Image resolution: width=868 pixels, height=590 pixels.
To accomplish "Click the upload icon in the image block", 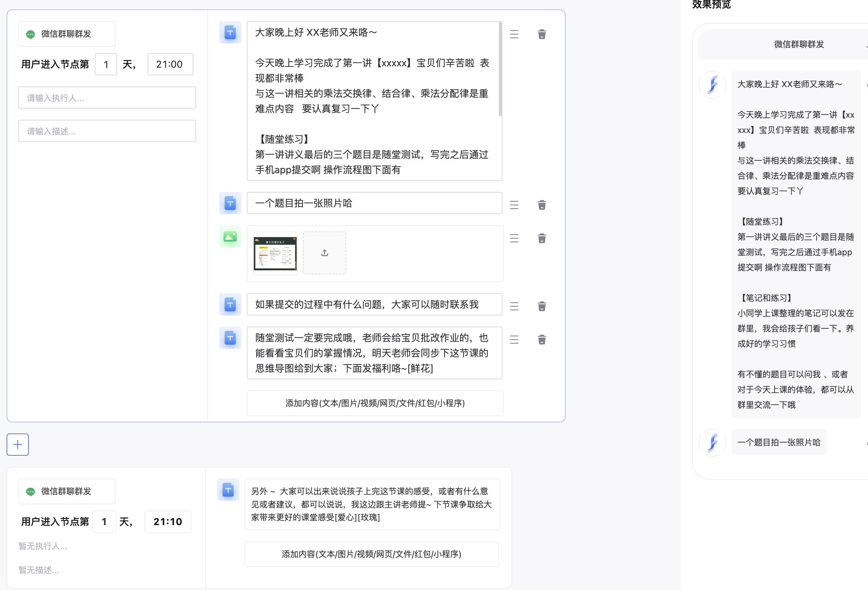I will [324, 253].
